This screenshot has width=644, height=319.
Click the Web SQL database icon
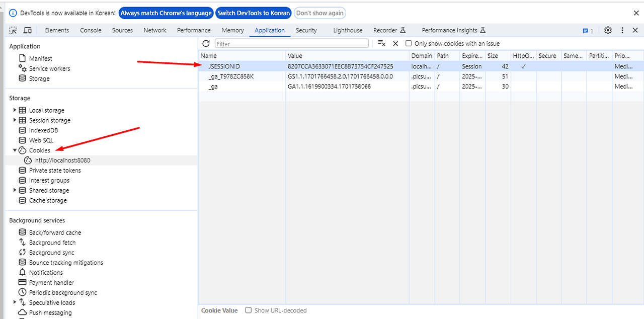[x=22, y=140]
